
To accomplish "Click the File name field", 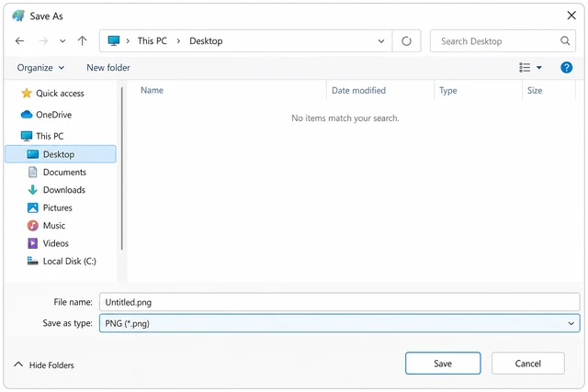I will coord(339,302).
